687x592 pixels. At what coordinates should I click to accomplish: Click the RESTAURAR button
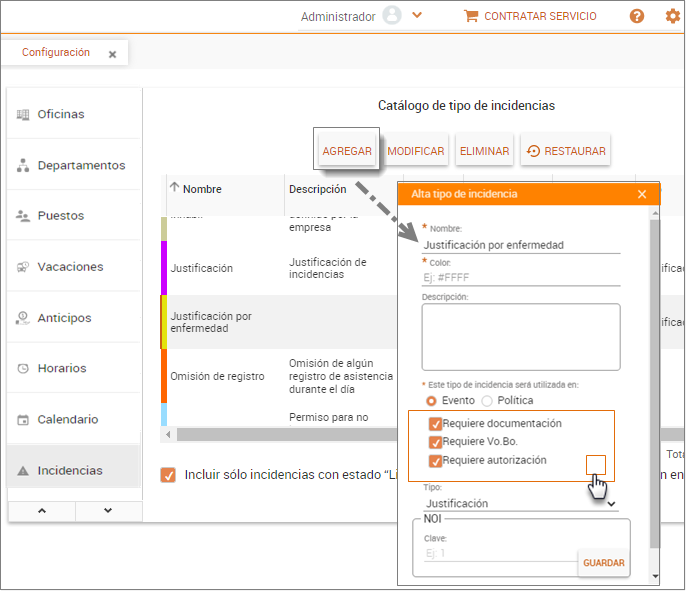(x=566, y=152)
